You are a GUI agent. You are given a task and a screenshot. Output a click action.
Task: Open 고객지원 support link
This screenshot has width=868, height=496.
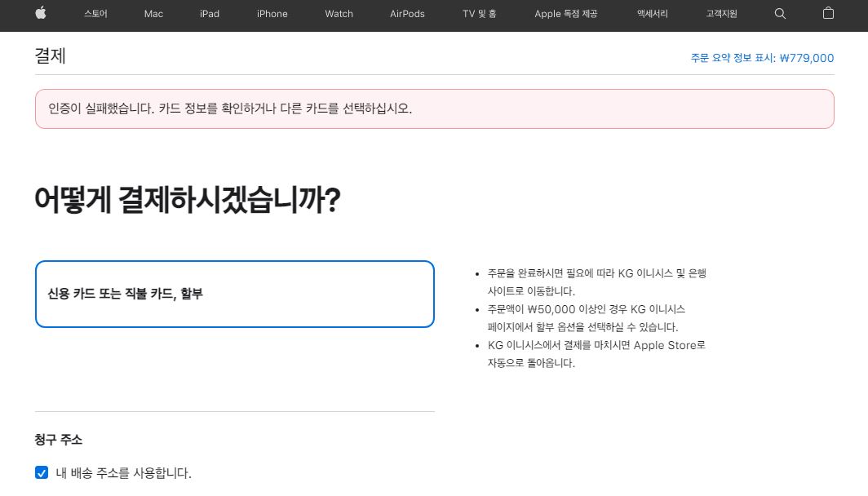click(x=721, y=14)
